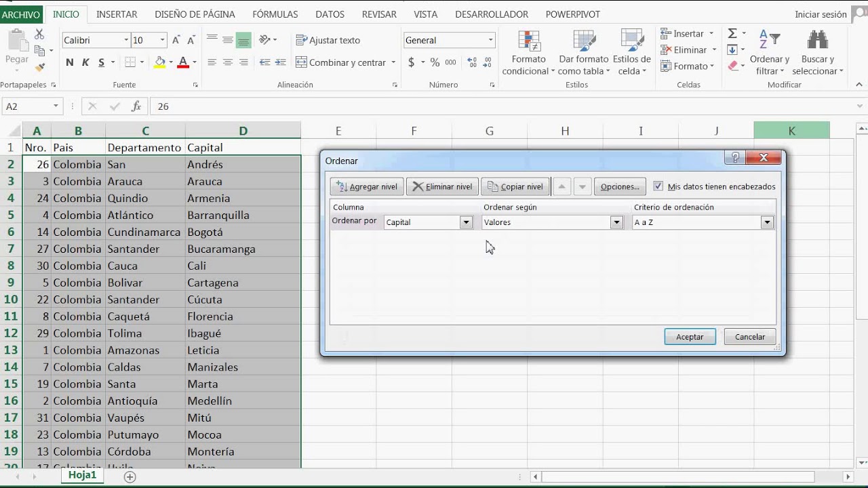This screenshot has width=868, height=488.
Task: Select column D header
Action: pyautogui.click(x=243, y=131)
